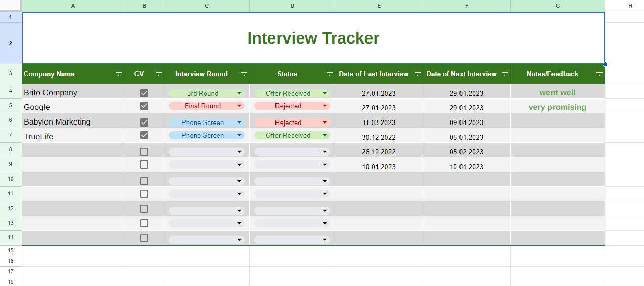Select next interview date 05.02.2023

point(467,150)
